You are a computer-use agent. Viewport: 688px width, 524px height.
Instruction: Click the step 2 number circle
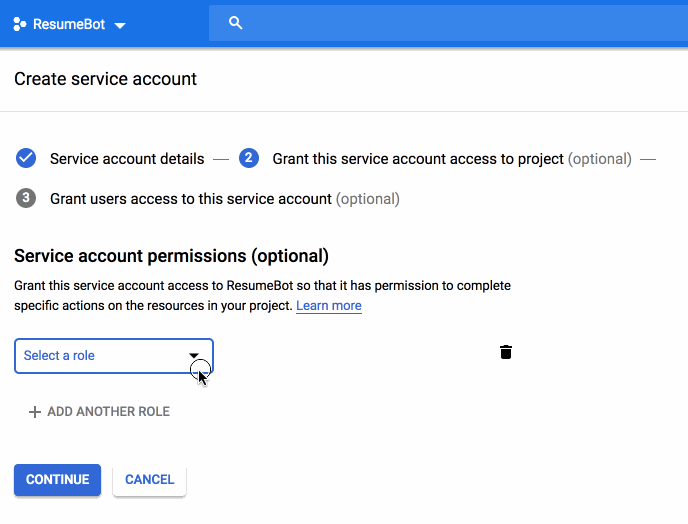coord(249,158)
